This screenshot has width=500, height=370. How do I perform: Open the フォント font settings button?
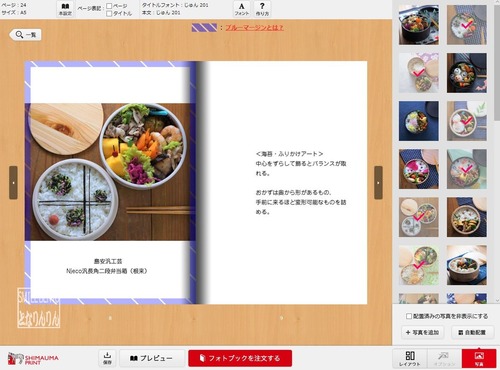(x=242, y=9)
